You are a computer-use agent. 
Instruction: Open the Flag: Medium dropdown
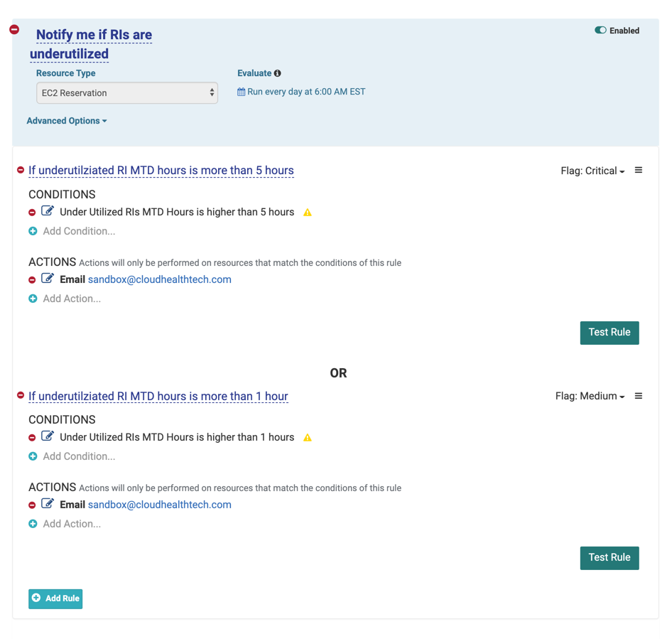click(x=590, y=397)
